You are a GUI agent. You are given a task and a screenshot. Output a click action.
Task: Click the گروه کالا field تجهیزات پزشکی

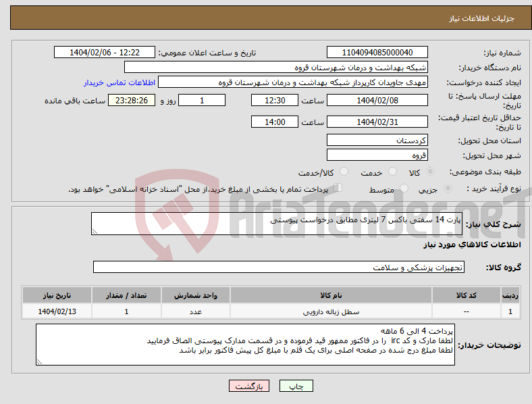pos(279,267)
